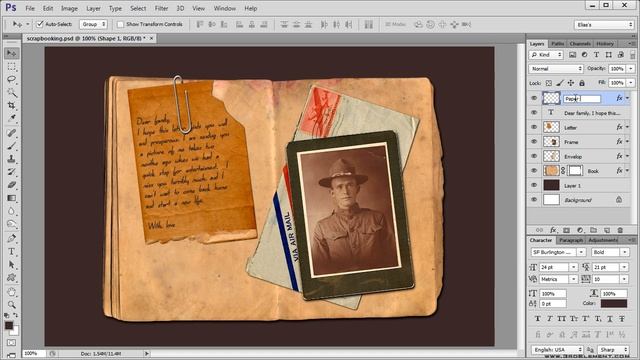Select the Hand tool

(x=11, y=292)
